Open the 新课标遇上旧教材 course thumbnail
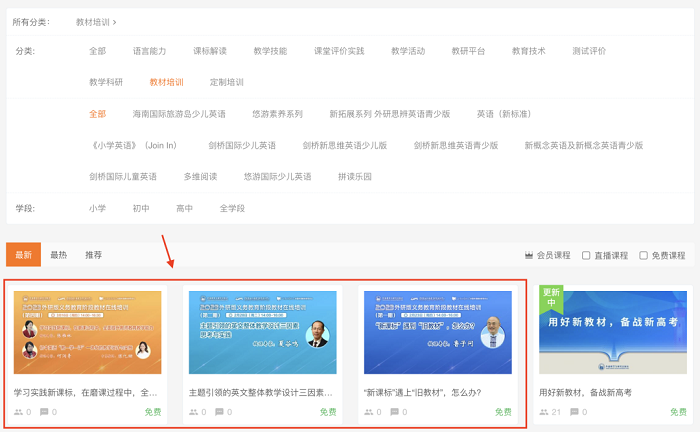Screen dimensions: 700x432 [437, 332]
